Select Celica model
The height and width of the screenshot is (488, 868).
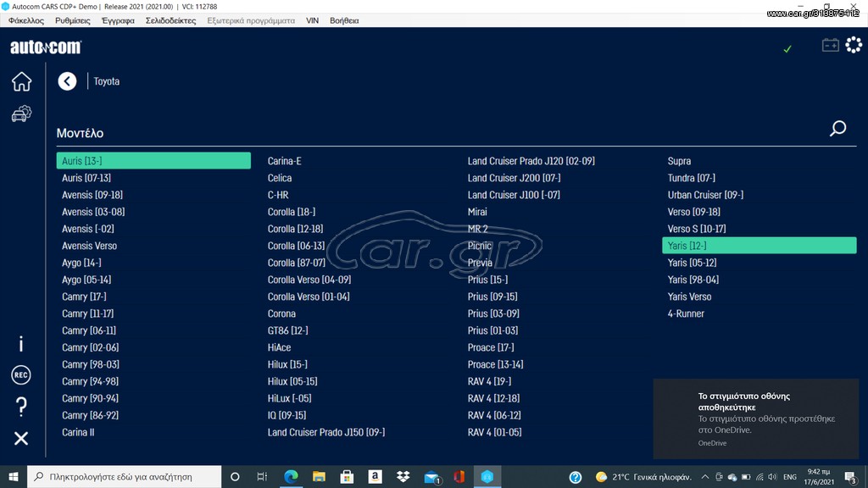[x=280, y=178]
